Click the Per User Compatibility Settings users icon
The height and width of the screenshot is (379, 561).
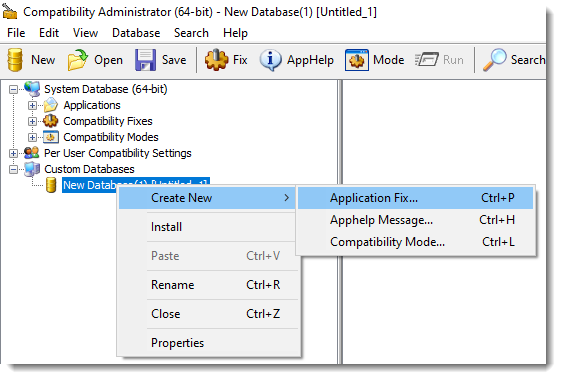point(31,153)
